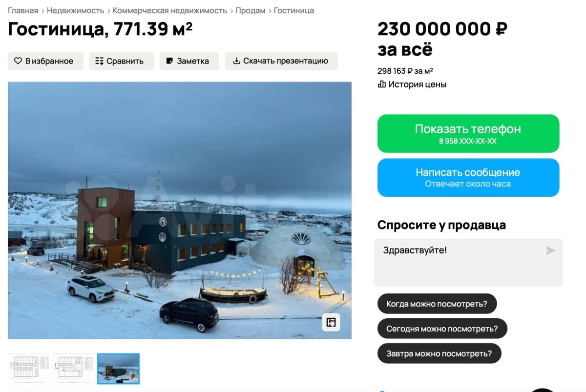The height and width of the screenshot is (392, 586).
Task: Send message with arrow icon
Action: pyautogui.click(x=550, y=250)
